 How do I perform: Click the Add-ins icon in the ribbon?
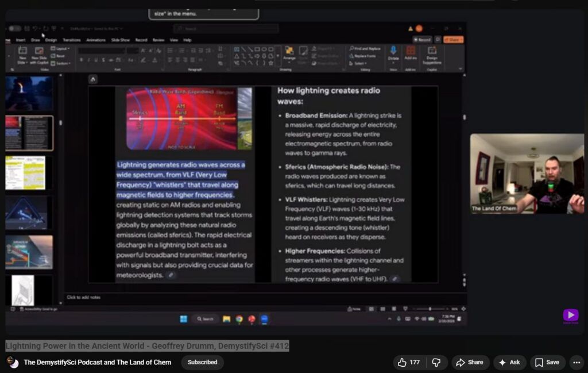411,52
